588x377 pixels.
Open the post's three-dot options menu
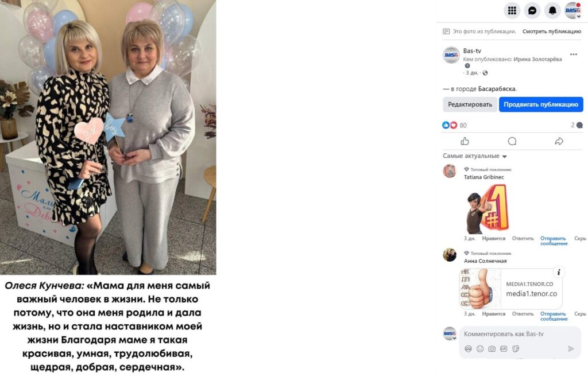pos(574,55)
